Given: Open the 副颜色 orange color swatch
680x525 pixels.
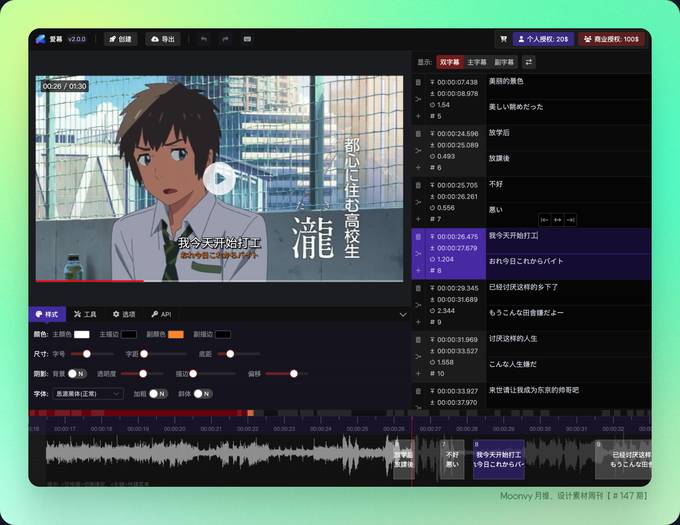Looking at the screenshot, I should 176,335.
